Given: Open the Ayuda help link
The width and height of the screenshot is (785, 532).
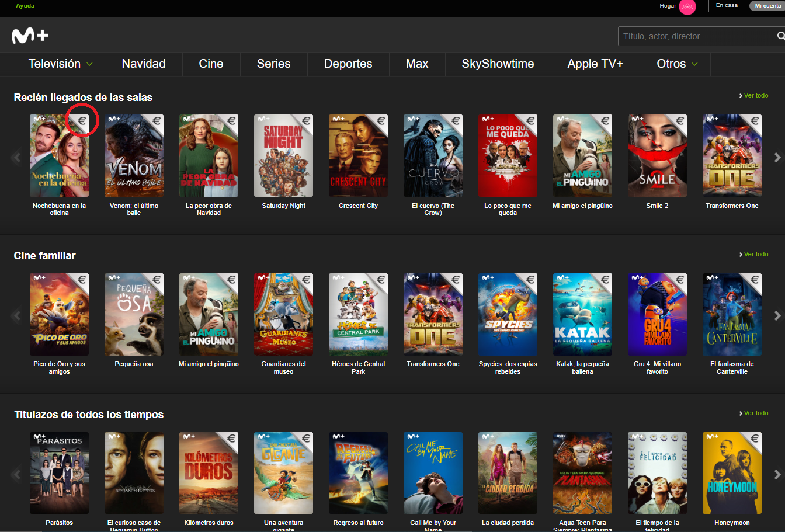Looking at the screenshot, I should 25,6.
